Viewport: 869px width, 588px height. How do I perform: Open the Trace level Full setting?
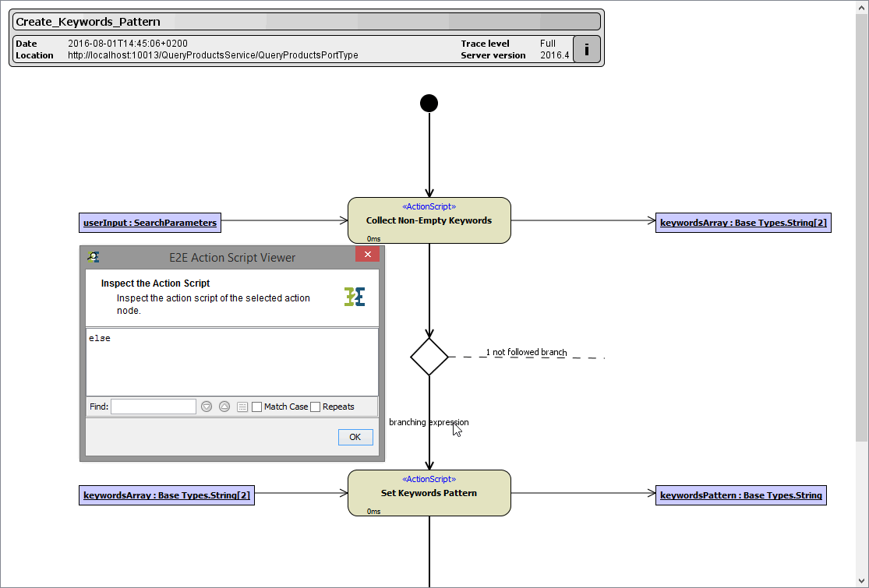coord(549,44)
